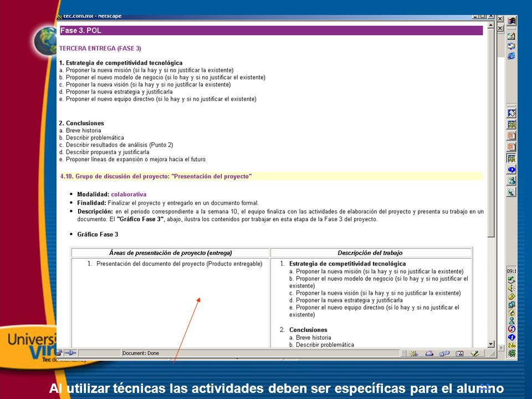Viewport: 532px width, 399px height.
Task: Click 'd. Describir propuesta y justificarla' line
Action: (x=104, y=152)
